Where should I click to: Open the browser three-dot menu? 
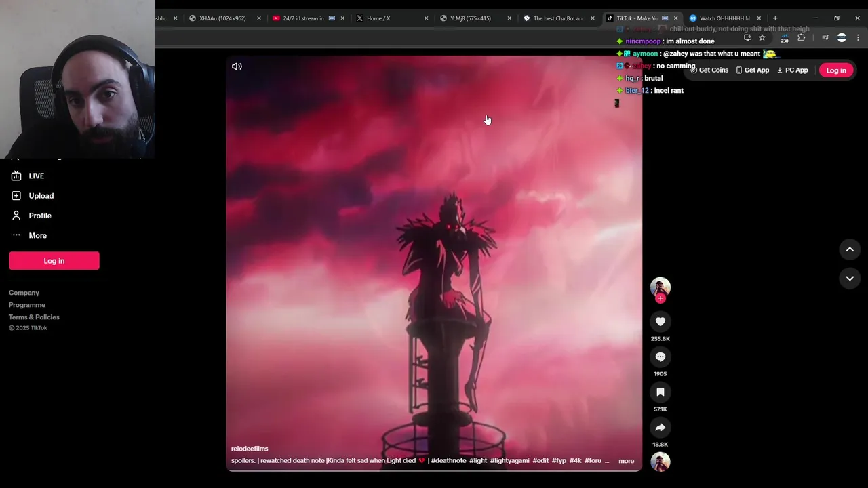coord(858,38)
